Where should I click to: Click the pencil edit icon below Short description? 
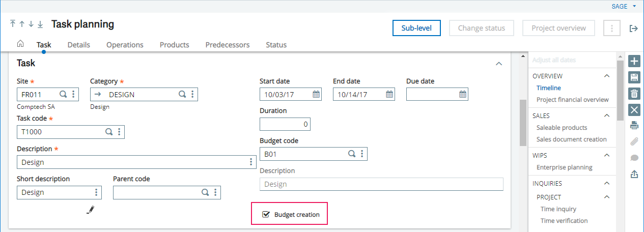point(91,209)
